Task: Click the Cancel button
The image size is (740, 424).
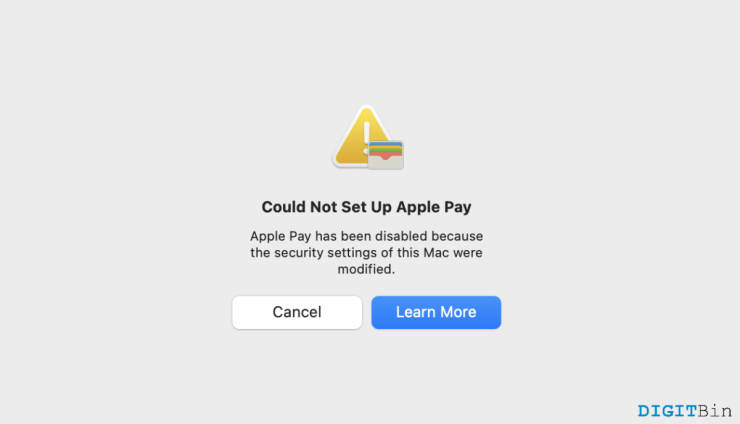Action: [x=297, y=312]
